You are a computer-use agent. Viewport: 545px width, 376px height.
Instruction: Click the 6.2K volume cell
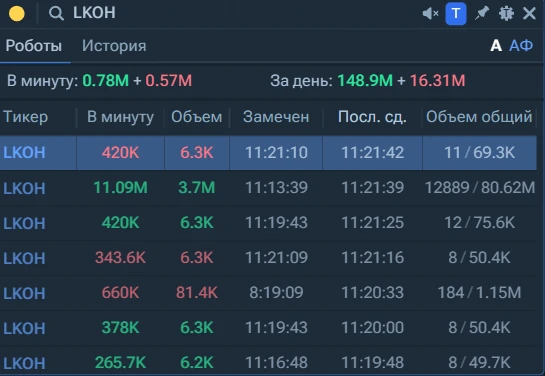197,363
